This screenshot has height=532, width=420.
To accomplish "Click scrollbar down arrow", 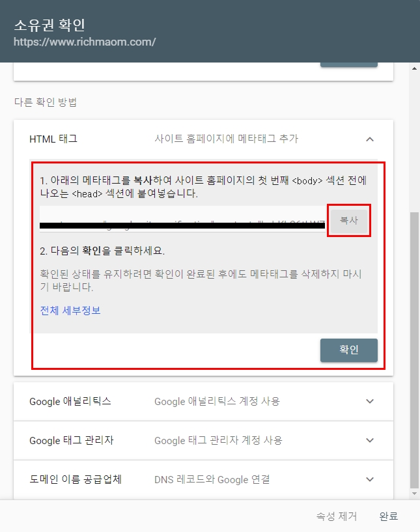I will (414, 494).
